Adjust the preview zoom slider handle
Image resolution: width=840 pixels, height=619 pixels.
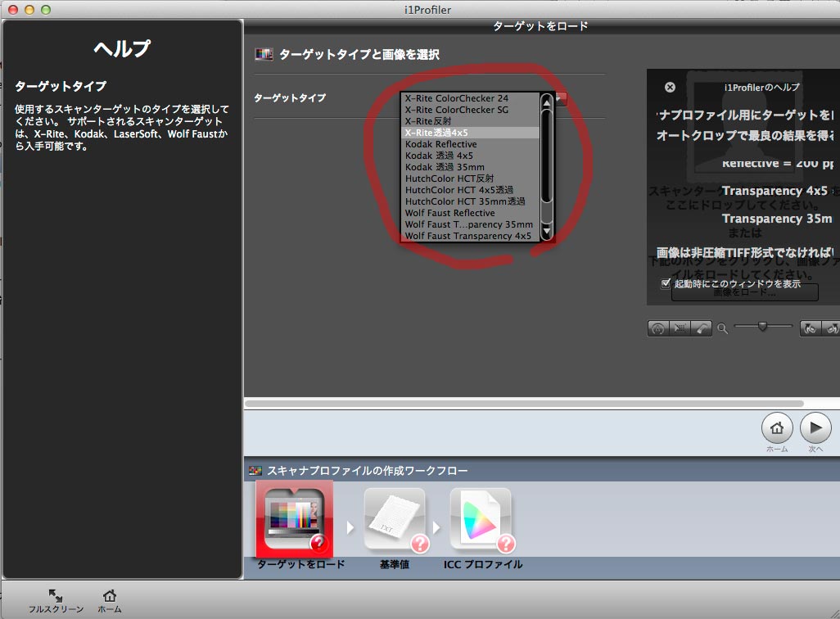[762, 326]
